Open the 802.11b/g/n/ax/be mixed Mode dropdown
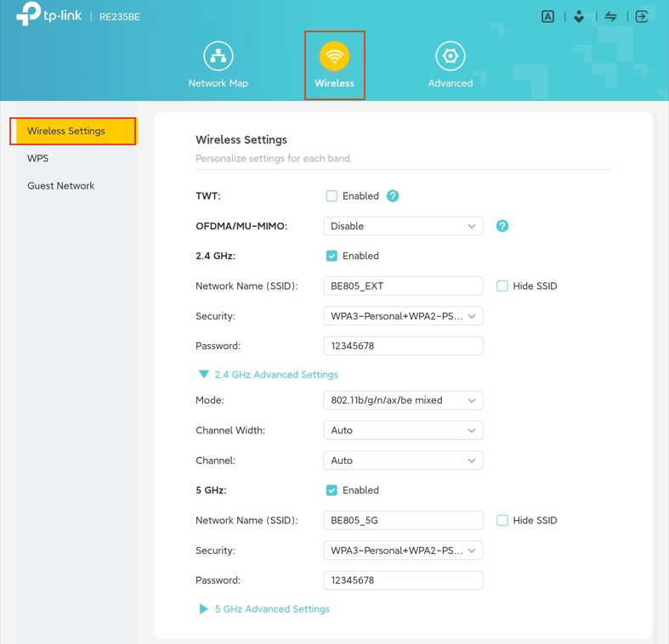 pos(403,400)
